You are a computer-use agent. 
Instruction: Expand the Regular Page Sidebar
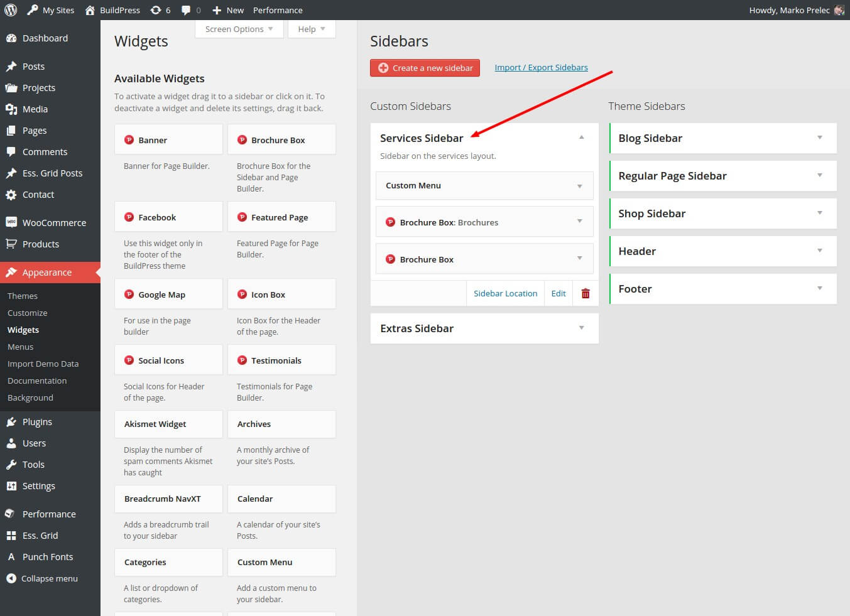(820, 175)
